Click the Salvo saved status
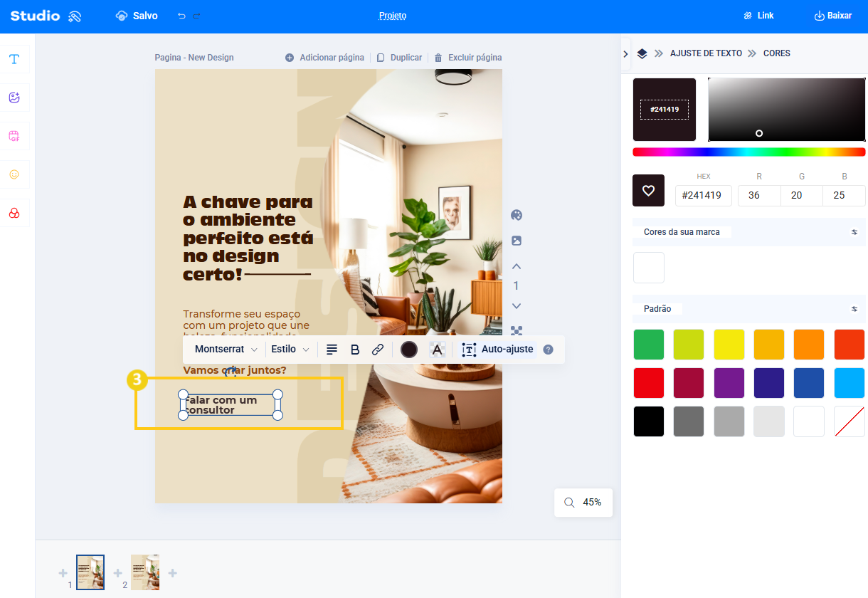Viewport: 868px width, 598px height. pyautogui.click(x=137, y=16)
